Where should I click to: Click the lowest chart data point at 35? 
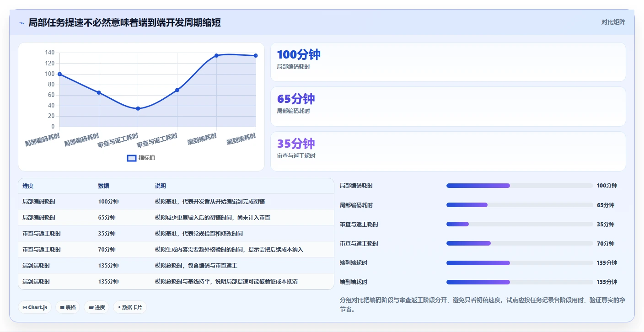tap(138, 108)
